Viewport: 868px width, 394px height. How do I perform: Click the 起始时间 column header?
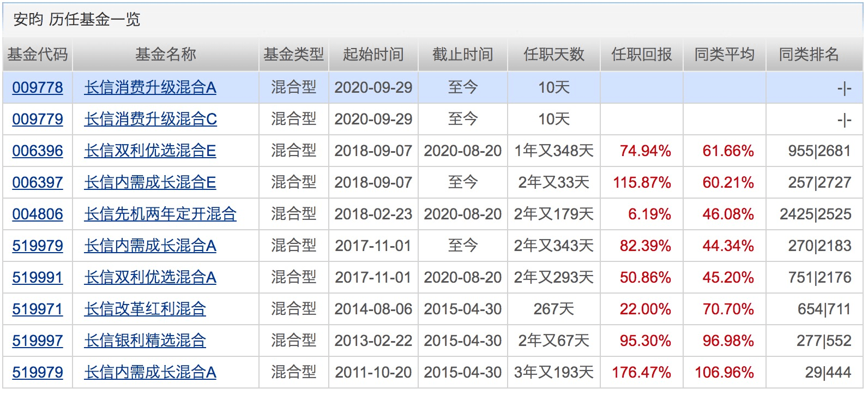[x=373, y=55]
